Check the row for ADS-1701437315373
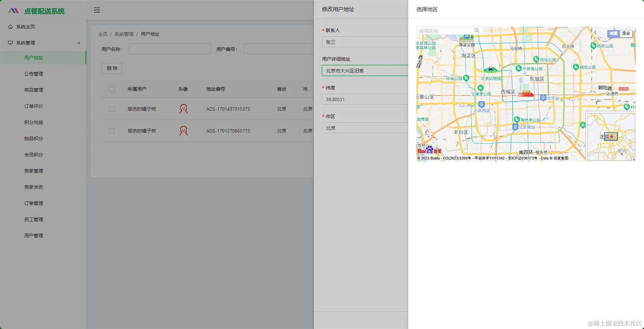The height and width of the screenshot is (329, 644). [112, 109]
